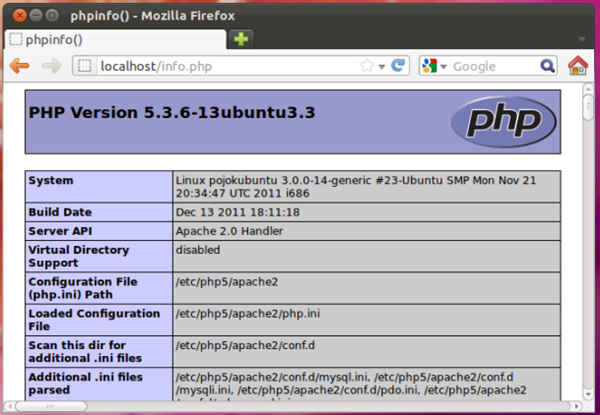This screenshot has width=600, height=415.
Task: Go to the home page via house icon
Action: pos(578,65)
